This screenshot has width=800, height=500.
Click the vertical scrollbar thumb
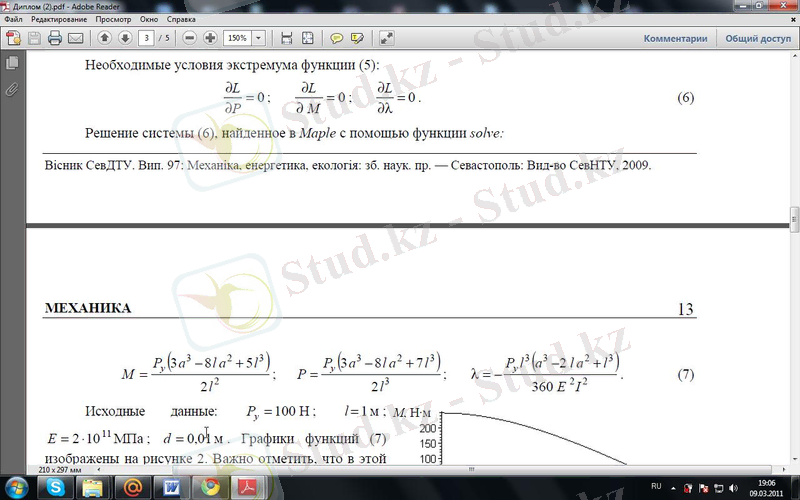pos(794,219)
